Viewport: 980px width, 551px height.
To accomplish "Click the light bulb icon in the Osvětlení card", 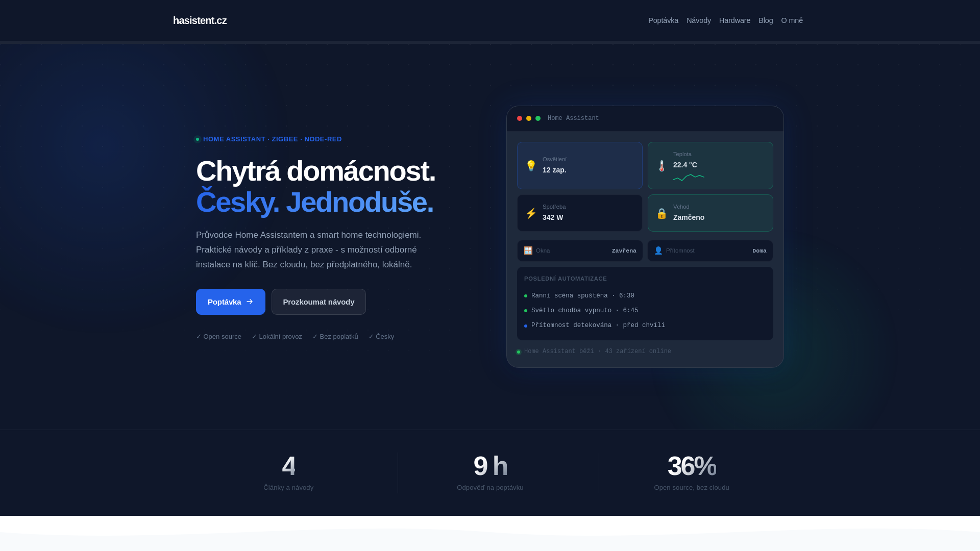I will [x=531, y=165].
